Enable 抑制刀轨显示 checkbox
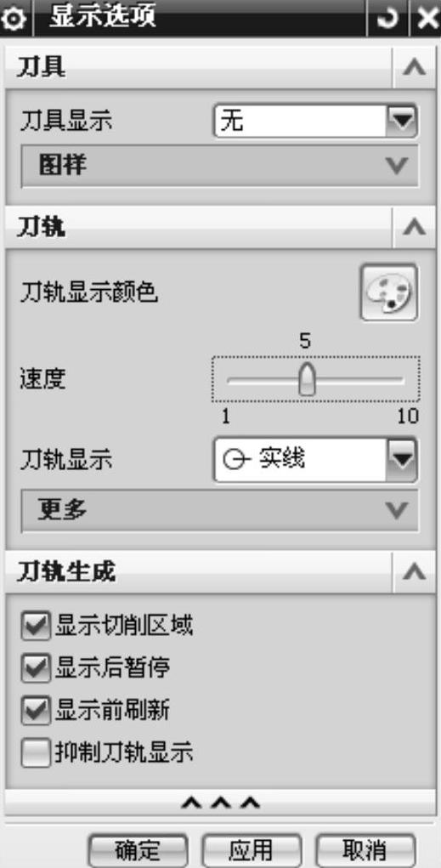Image resolution: width=441 pixels, height=868 pixels. 37,753
